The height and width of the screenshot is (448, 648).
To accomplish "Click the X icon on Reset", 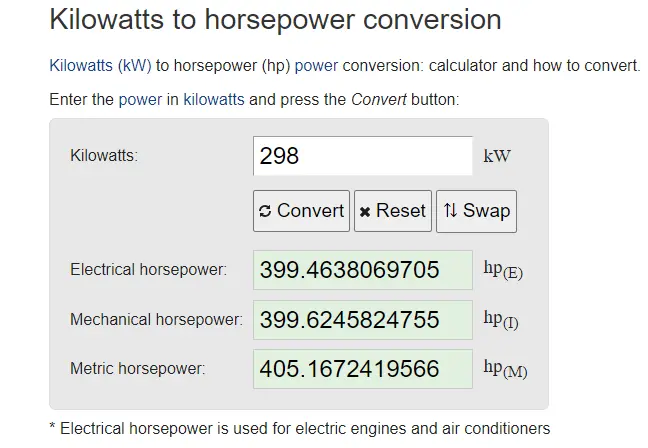I will [365, 211].
